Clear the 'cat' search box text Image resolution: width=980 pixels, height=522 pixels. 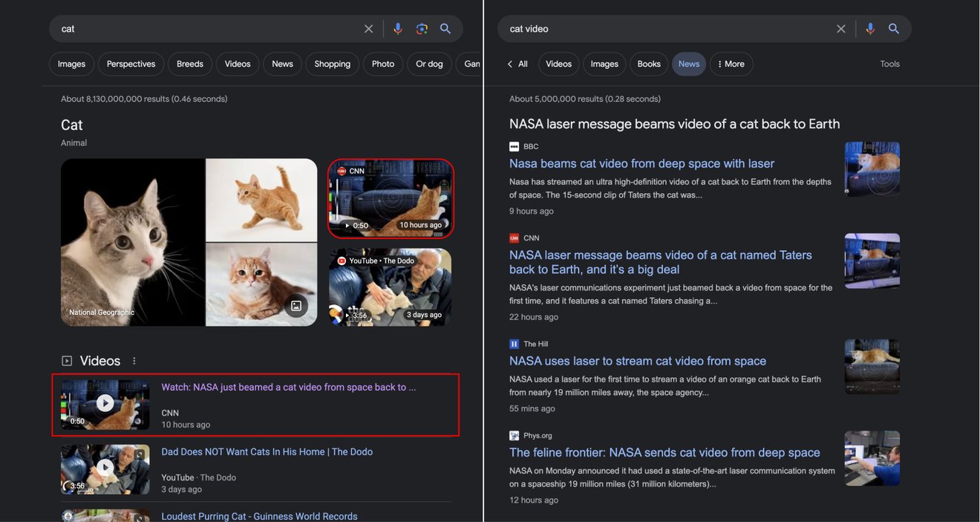(368, 29)
